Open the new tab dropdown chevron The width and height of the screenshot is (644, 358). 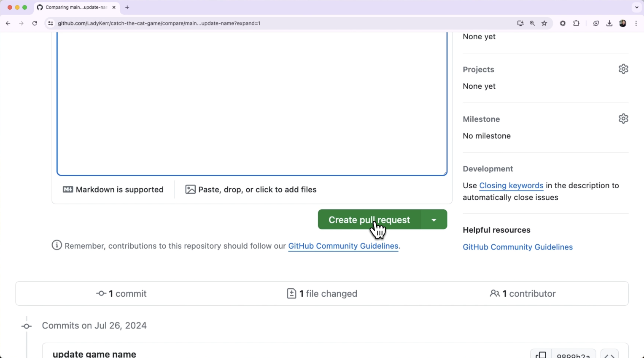636,7
